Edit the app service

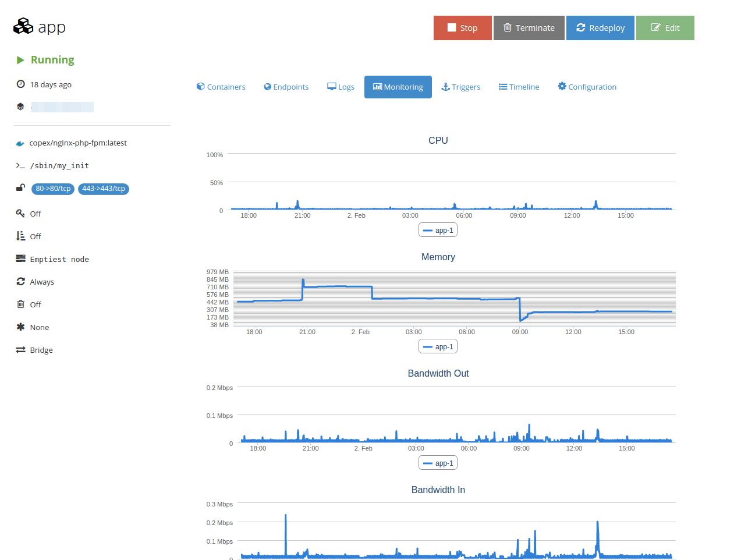click(x=665, y=28)
